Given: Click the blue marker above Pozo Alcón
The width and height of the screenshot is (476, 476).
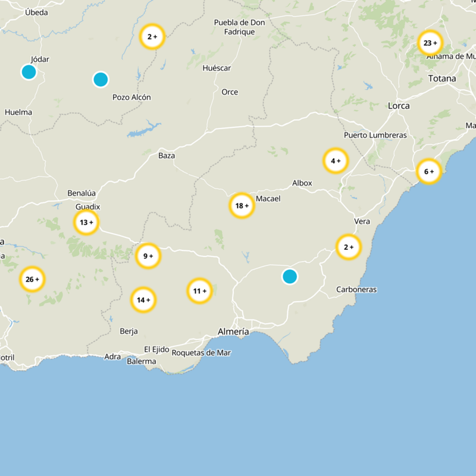Looking at the screenshot, I should [101, 79].
